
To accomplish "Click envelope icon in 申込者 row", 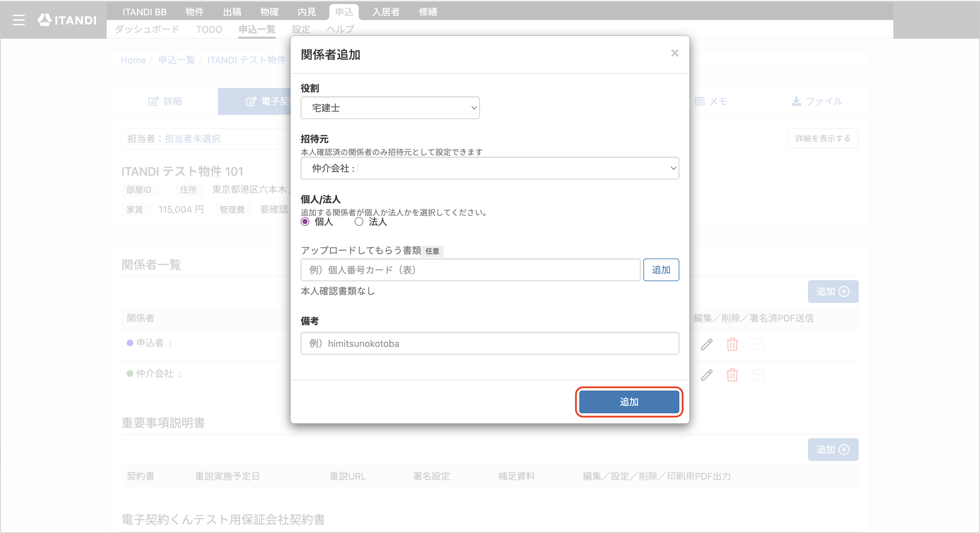I will point(757,344).
